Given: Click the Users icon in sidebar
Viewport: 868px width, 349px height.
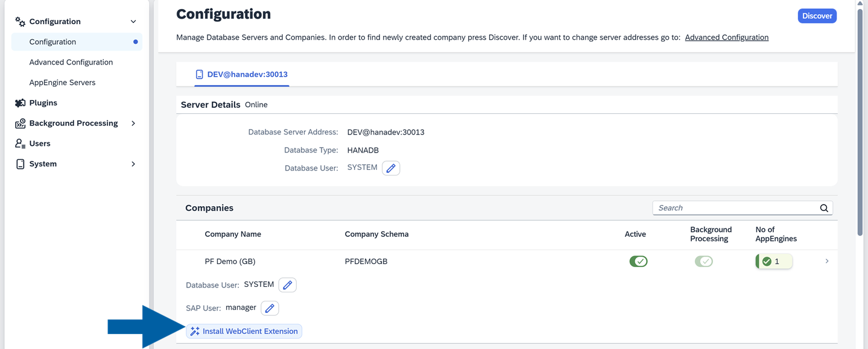Looking at the screenshot, I should pyautogui.click(x=20, y=143).
